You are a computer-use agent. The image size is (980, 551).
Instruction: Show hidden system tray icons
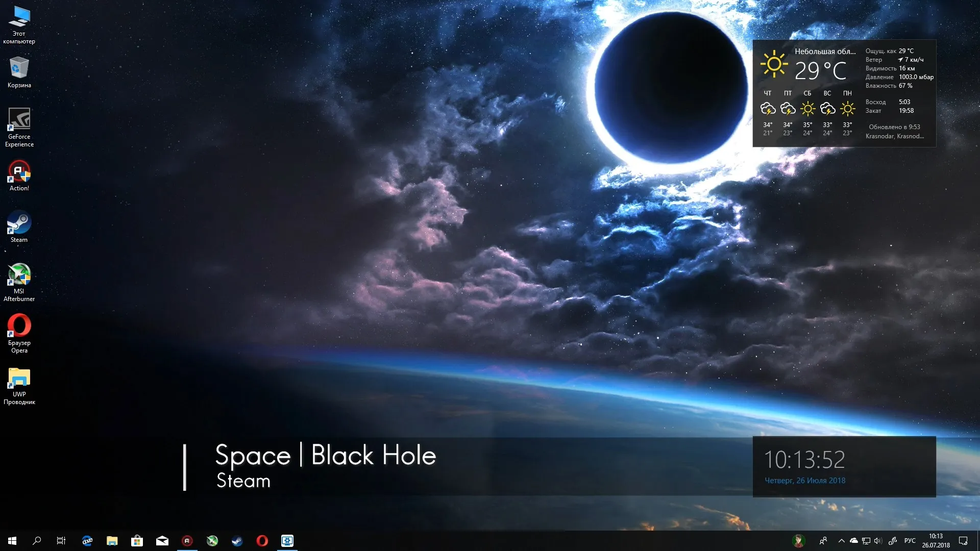coord(841,541)
